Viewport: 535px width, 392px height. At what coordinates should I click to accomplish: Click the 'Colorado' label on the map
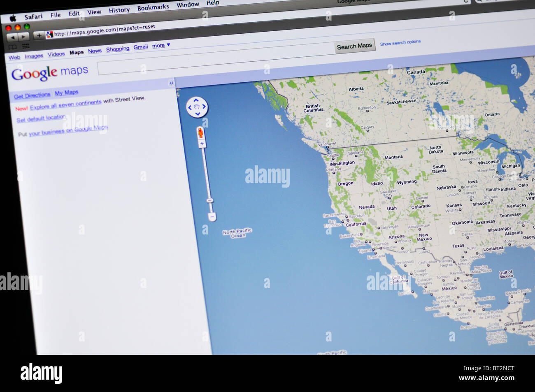pyautogui.click(x=421, y=206)
